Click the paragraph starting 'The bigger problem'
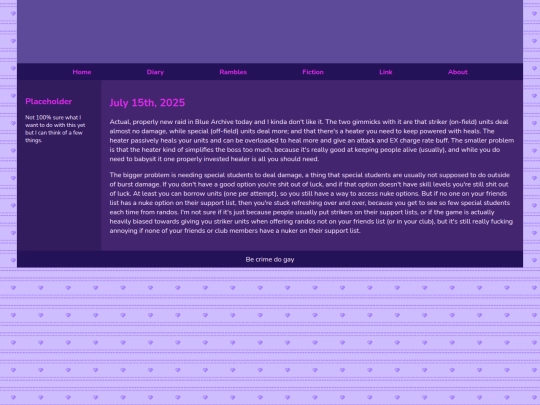The width and height of the screenshot is (540, 405). (x=311, y=203)
